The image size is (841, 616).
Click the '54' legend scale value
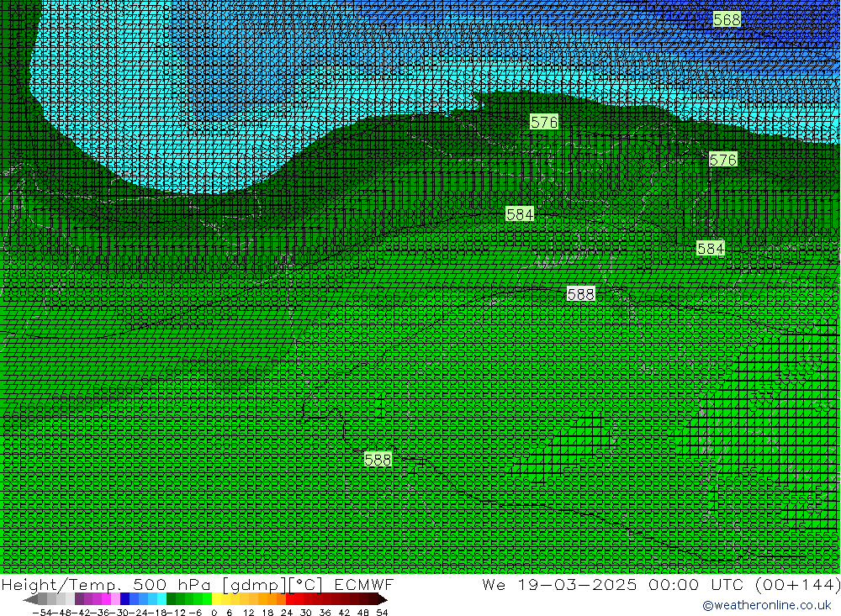tap(382, 613)
